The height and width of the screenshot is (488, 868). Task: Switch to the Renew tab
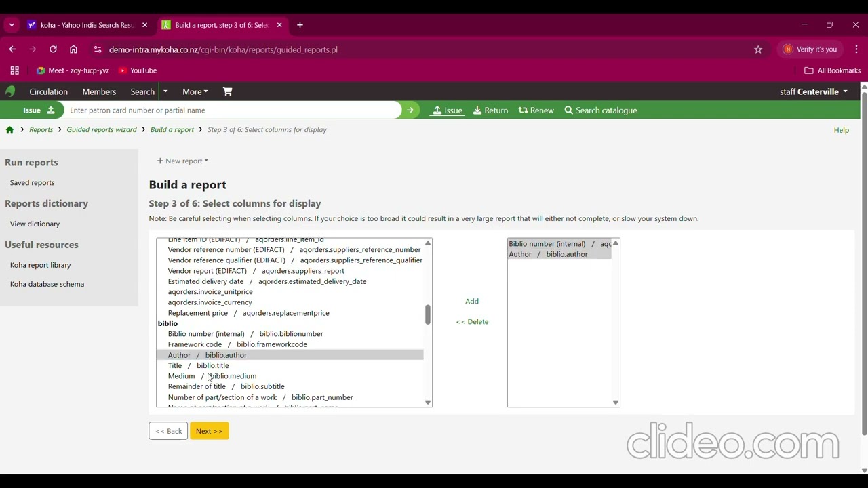tap(536, 110)
